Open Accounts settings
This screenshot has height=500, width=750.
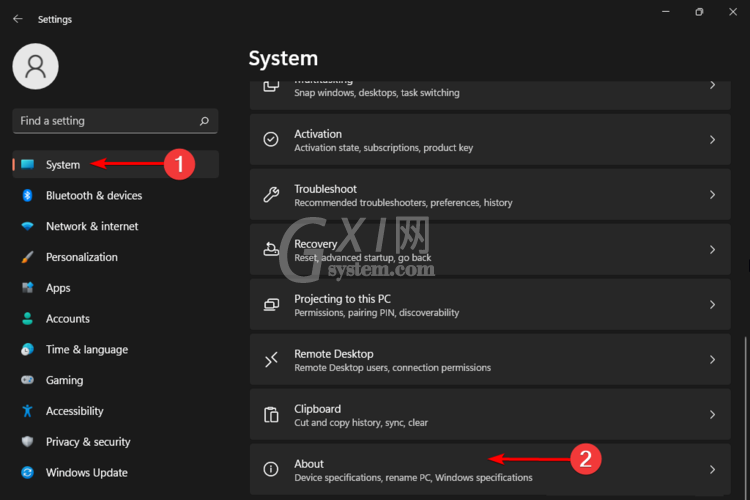click(x=115, y=319)
